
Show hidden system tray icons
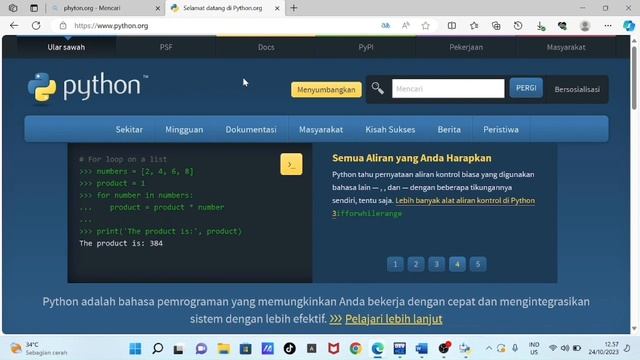489,348
